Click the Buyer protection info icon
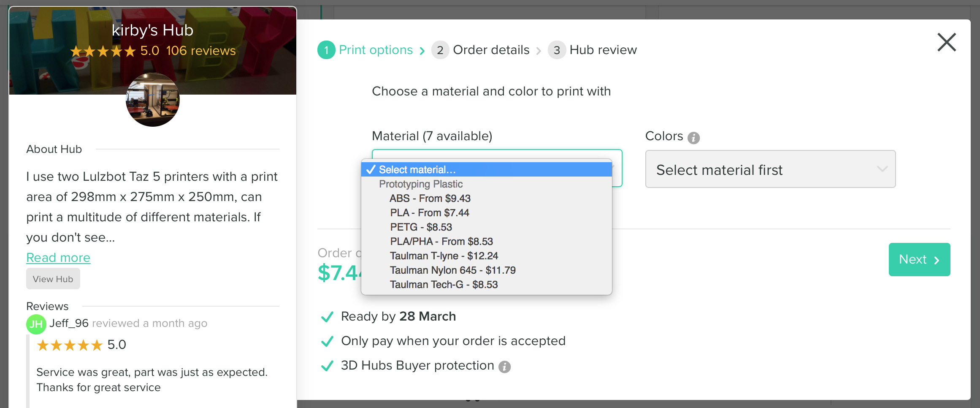 point(504,367)
